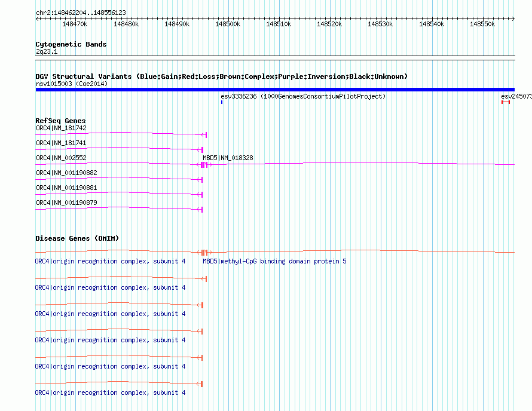Click the 148500k ruler tick label

coord(228,24)
